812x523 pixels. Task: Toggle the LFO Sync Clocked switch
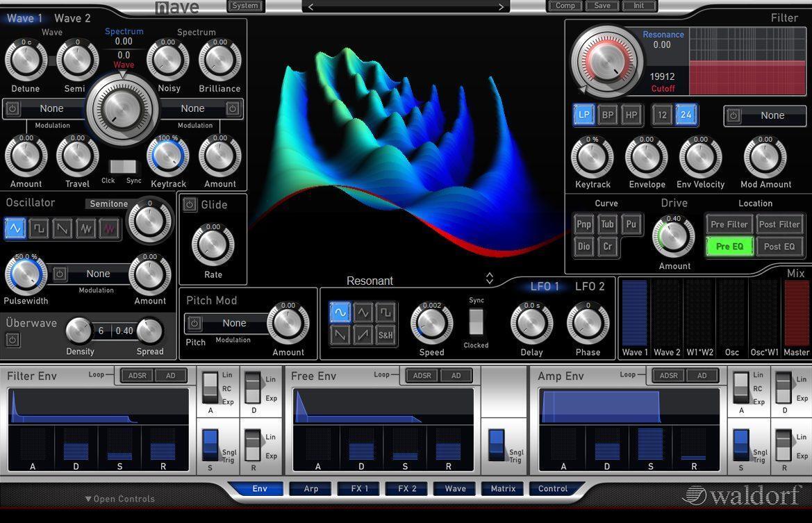pyautogui.click(x=476, y=322)
